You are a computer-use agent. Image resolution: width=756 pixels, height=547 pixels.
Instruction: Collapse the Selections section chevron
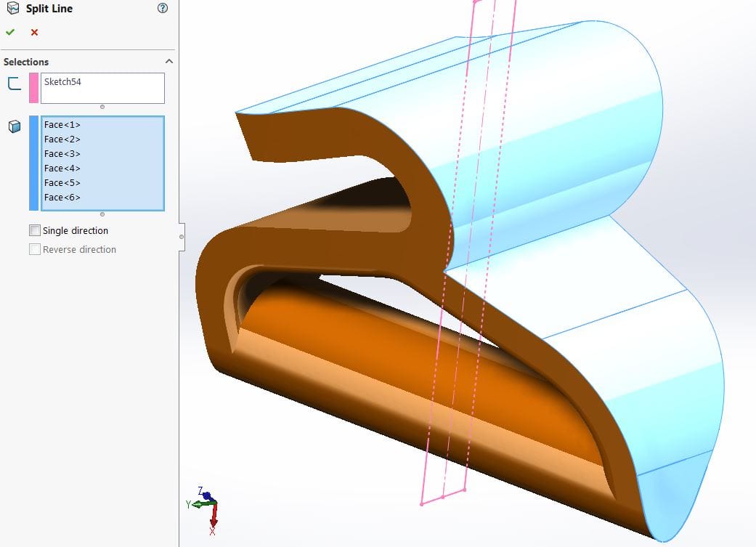tap(169, 62)
